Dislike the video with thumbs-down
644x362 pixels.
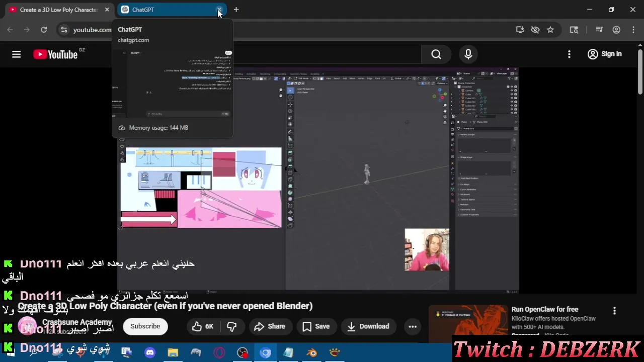[x=231, y=326]
